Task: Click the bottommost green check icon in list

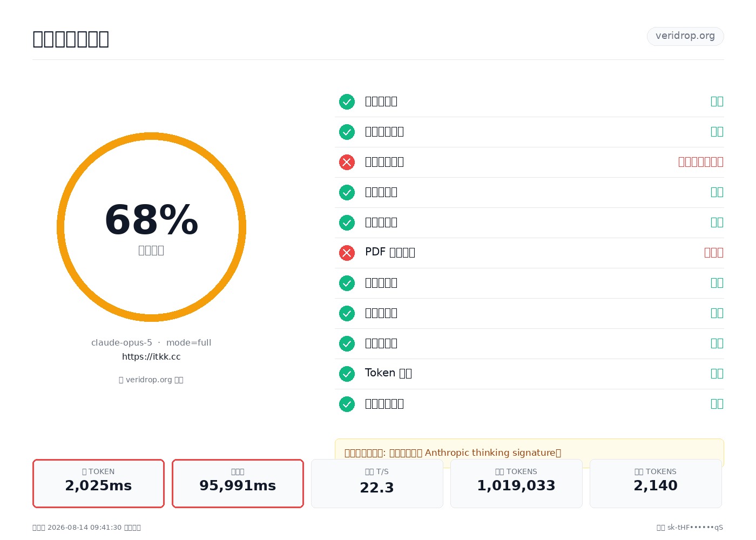Action: [347, 404]
